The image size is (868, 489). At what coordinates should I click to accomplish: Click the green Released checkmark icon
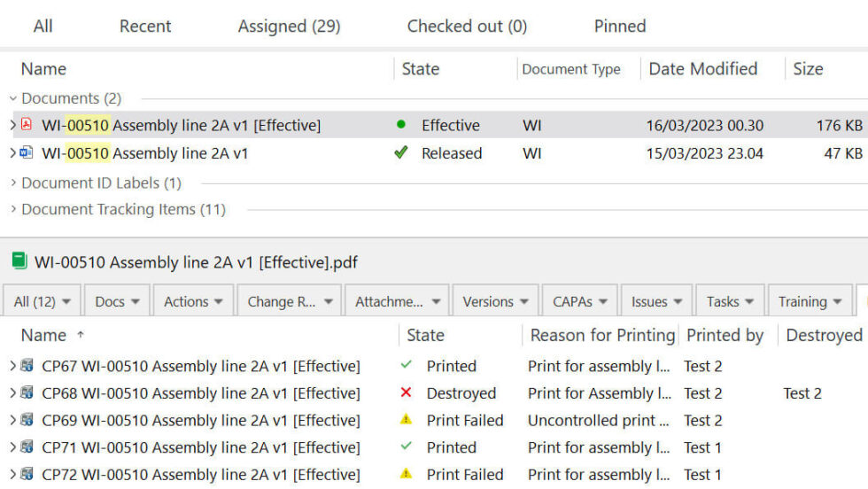pyautogui.click(x=401, y=152)
